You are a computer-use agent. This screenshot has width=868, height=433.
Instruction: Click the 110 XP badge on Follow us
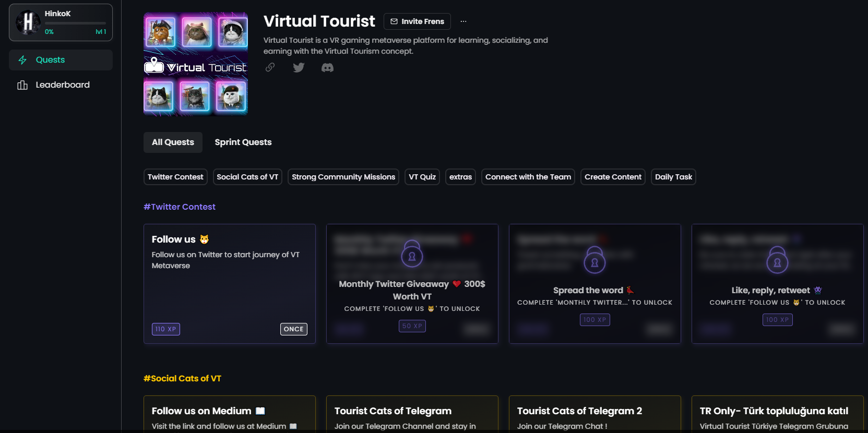[x=166, y=329]
